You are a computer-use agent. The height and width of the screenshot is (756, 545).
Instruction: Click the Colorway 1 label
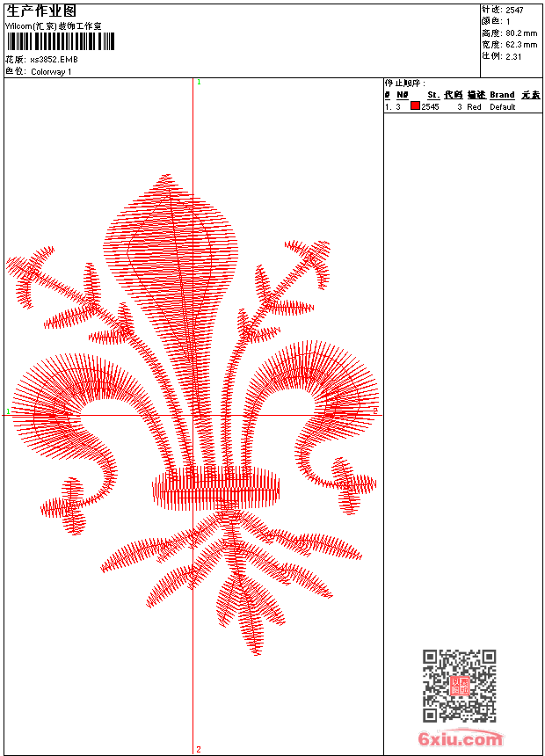point(51,72)
